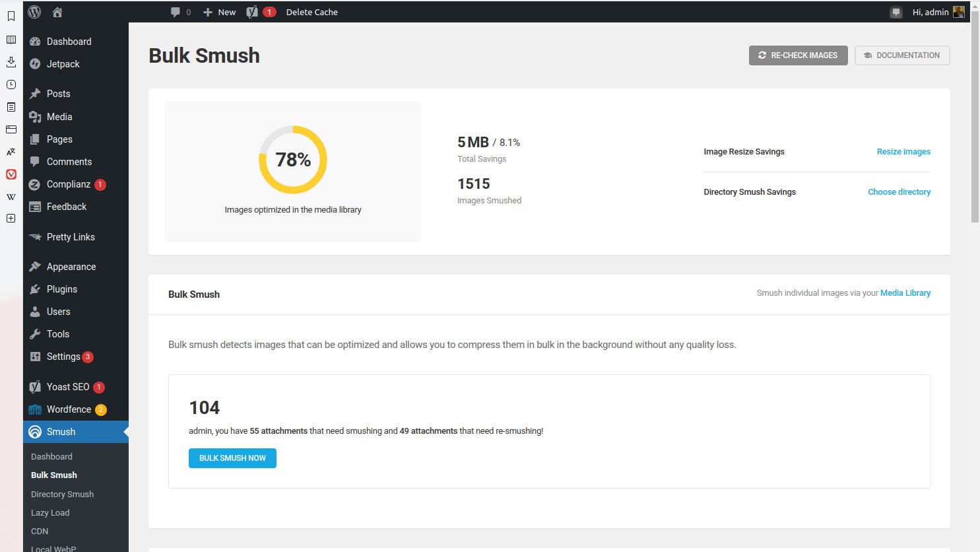Open the Translate panel icon
The image size is (980, 552).
(11, 152)
